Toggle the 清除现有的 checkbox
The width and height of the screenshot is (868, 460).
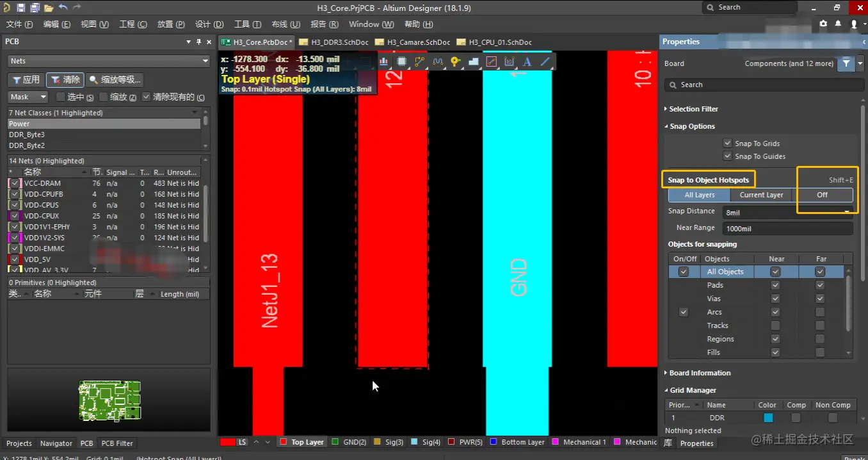click(x=147, y=97)
